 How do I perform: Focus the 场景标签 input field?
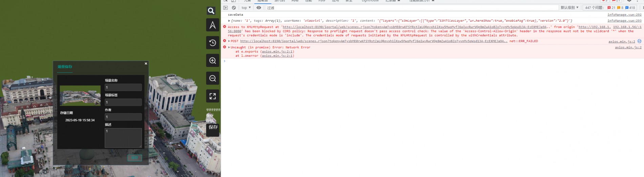click(123, 102)
